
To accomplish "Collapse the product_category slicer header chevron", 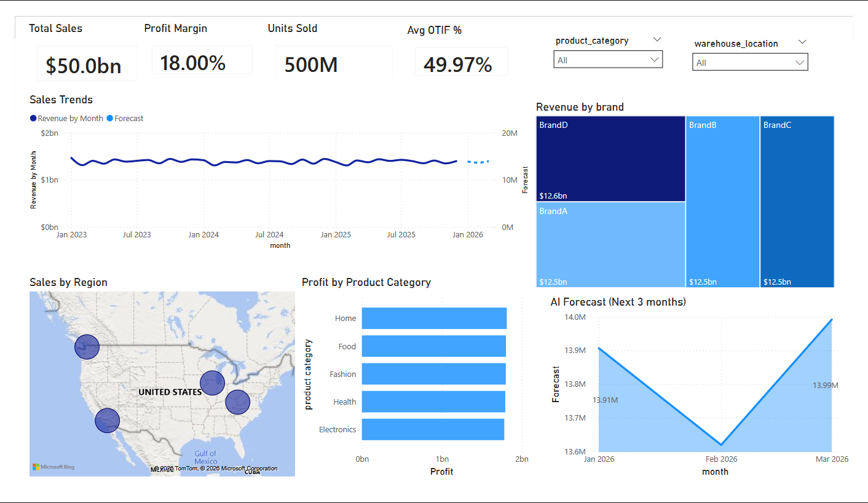I will [x=657, y=40].
